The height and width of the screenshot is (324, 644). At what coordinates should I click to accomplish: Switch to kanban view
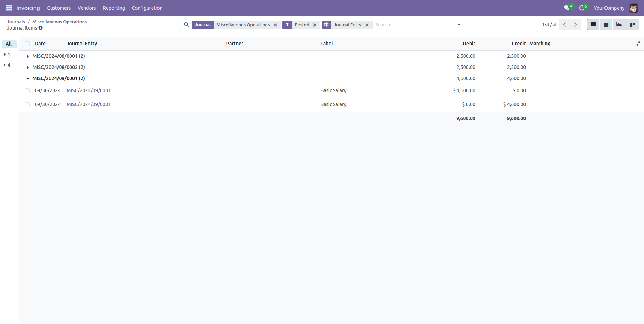tap(632, 25)
